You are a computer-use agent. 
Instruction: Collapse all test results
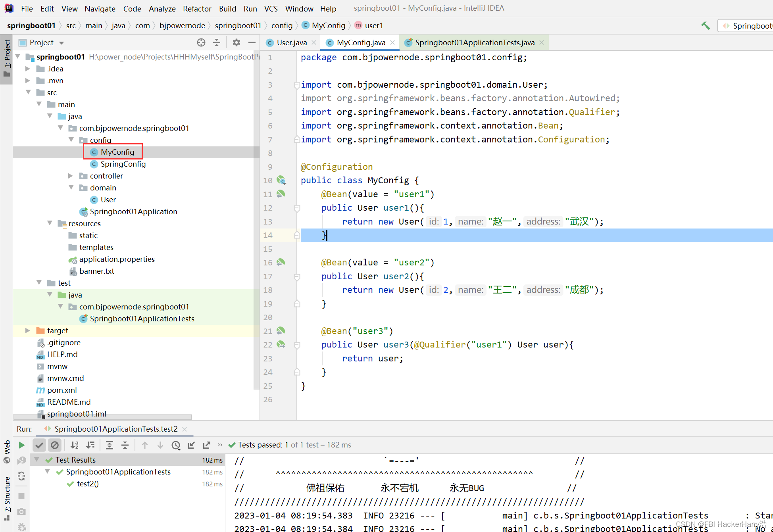(x=125, y=445)
